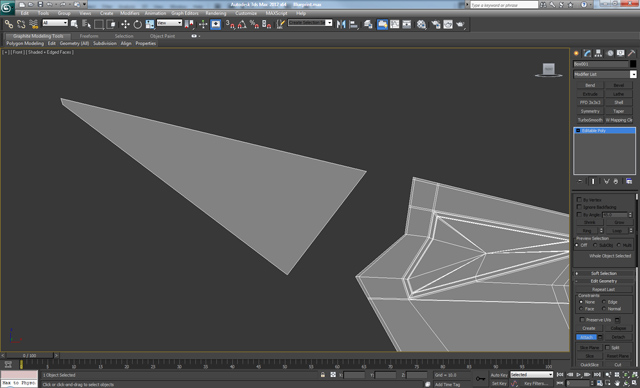640x388 pixels.
Task: Activate the Select and Rotate tool
Action: click(x=138, y=24)
